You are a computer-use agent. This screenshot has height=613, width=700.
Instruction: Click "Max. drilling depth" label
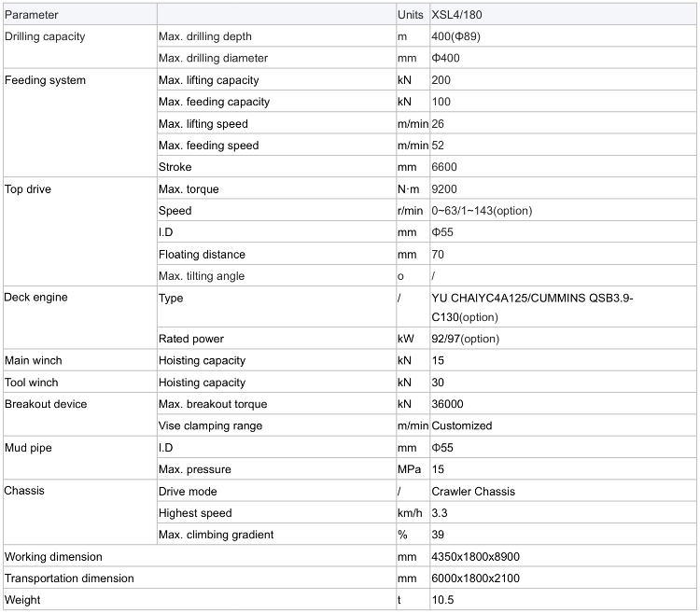(x=205, y=36)
